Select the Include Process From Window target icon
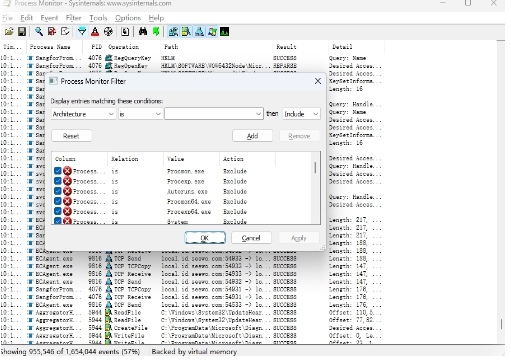Viewport: 511px width, 363px height. click(108, 32)
